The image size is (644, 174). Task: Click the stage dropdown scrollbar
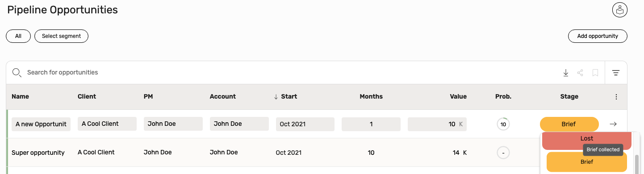pyautogui.click(x=637, y=163)
